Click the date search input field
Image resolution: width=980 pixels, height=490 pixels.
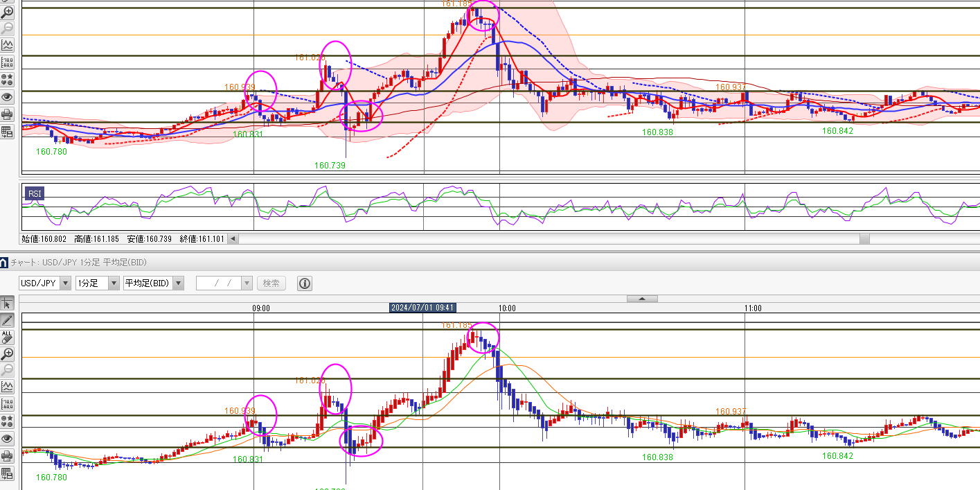(219, 283)
